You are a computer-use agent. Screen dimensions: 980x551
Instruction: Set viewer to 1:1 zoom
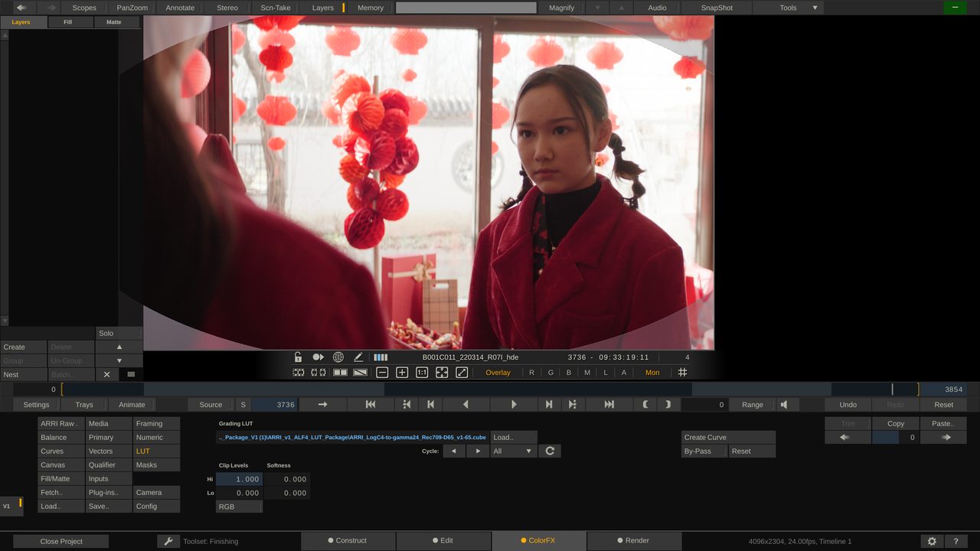422,373
